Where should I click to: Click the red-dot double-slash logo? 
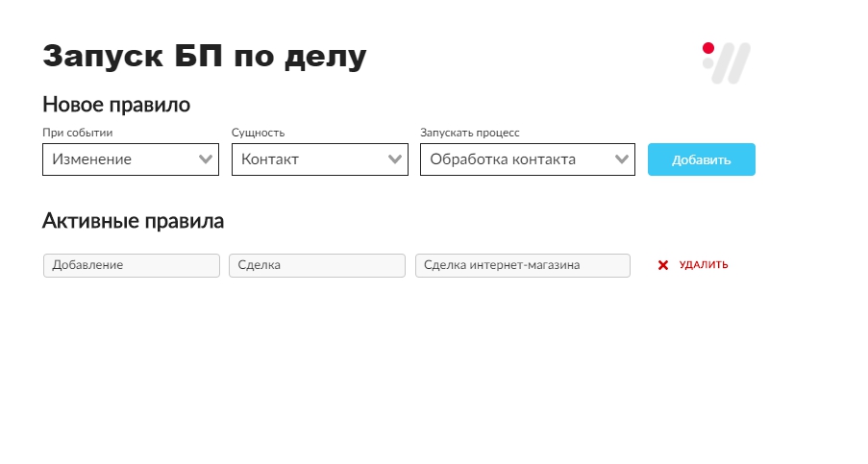(x=728, y=62)
